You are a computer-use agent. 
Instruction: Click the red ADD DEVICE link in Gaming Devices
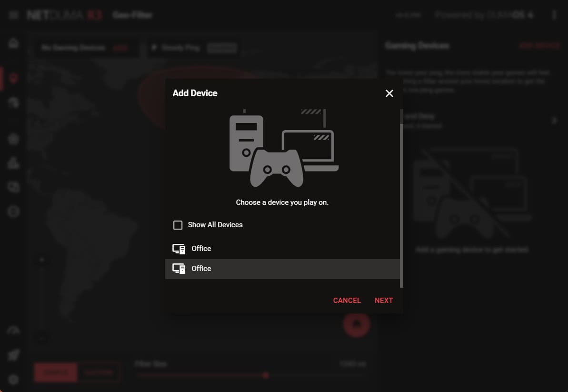coord(539,46)
